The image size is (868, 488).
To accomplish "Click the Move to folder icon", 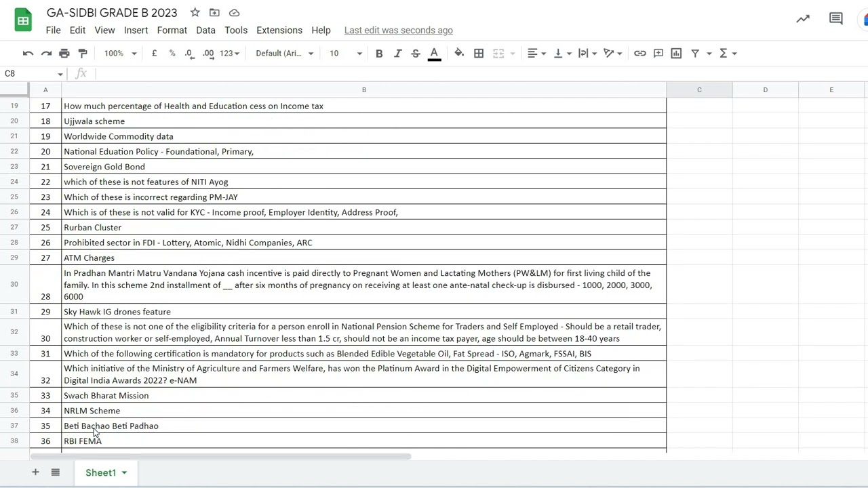I will pyautogui.click(x=214, y=12).
